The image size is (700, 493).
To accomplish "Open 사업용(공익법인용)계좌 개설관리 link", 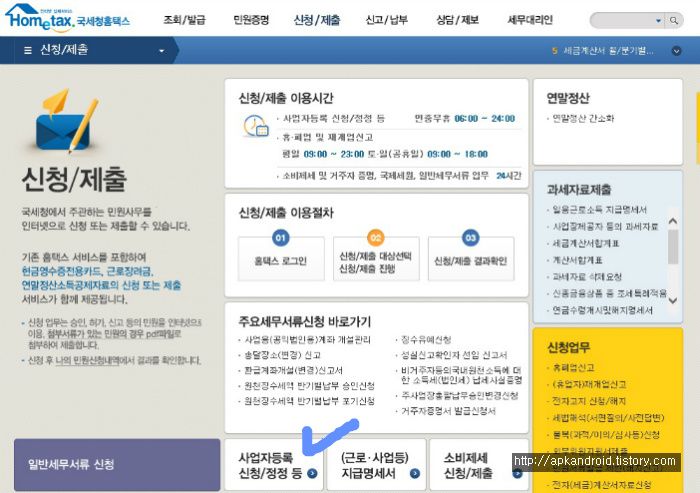I will click(308, 340).
